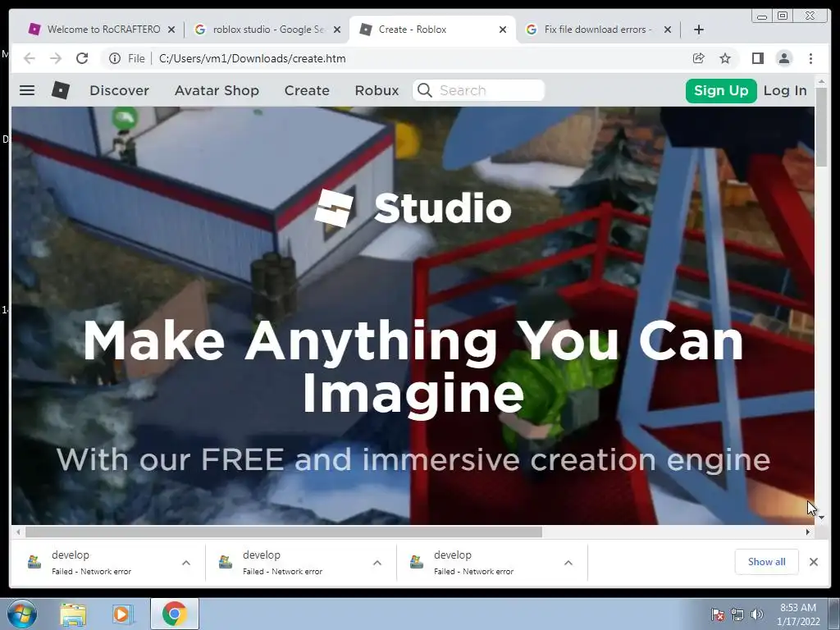The width and height of the screenshot is (840, 630).
Task: Click the green Sign Up button
Action: tap(721, 90)
